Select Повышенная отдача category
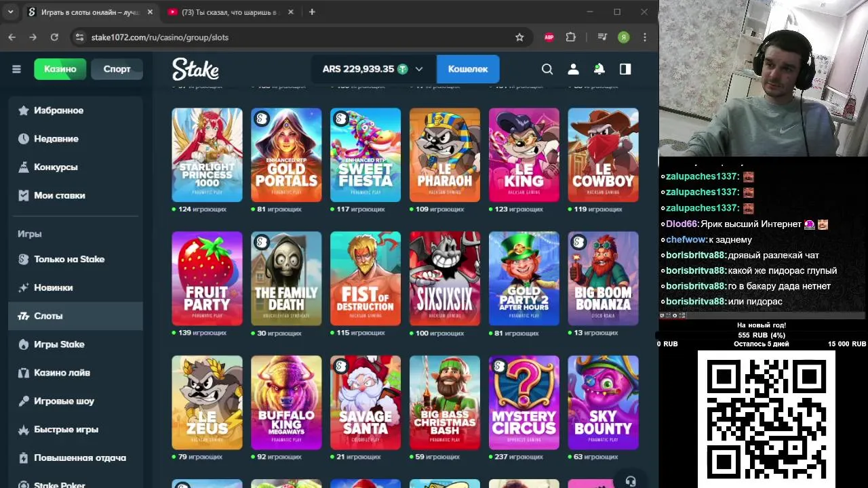 point(75,458)
